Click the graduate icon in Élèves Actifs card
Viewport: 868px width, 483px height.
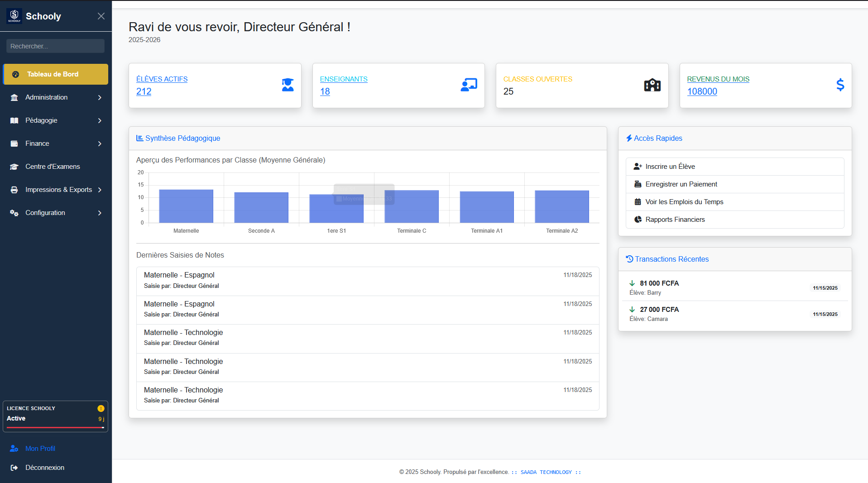tap(288, 85)
